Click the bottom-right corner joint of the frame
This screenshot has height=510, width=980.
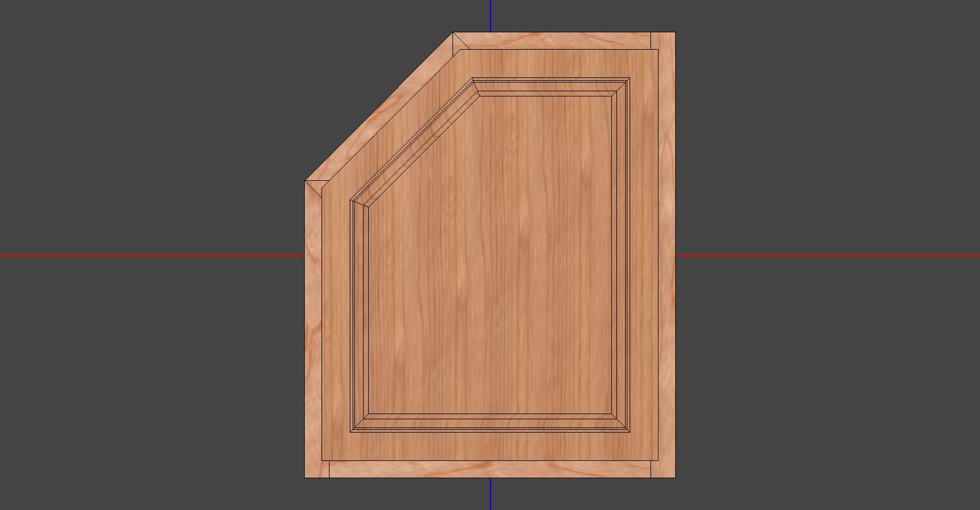tap(663, 469)
